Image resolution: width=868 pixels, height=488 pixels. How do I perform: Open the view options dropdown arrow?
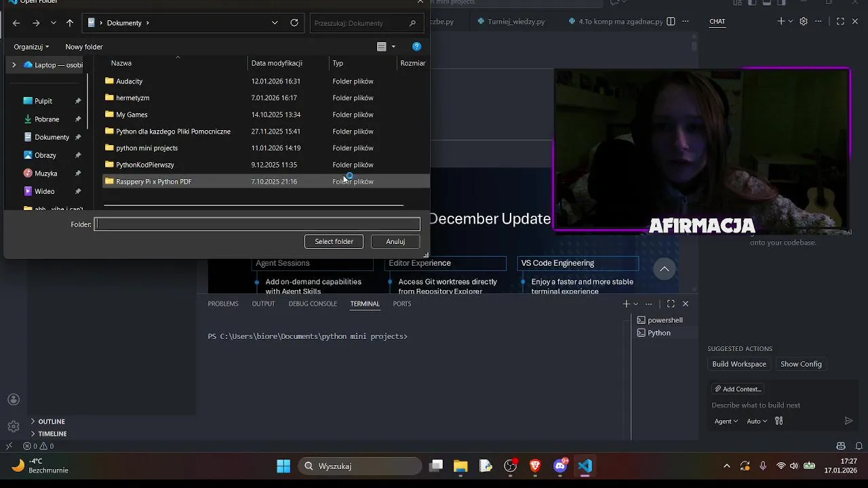pos(393,47)
